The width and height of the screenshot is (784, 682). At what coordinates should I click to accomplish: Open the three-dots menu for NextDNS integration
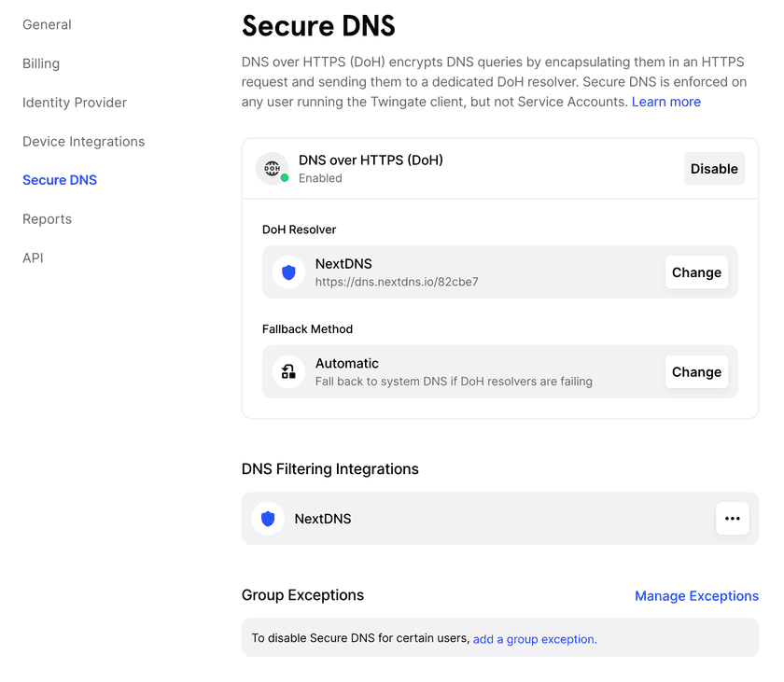click(x=732, y=519)
